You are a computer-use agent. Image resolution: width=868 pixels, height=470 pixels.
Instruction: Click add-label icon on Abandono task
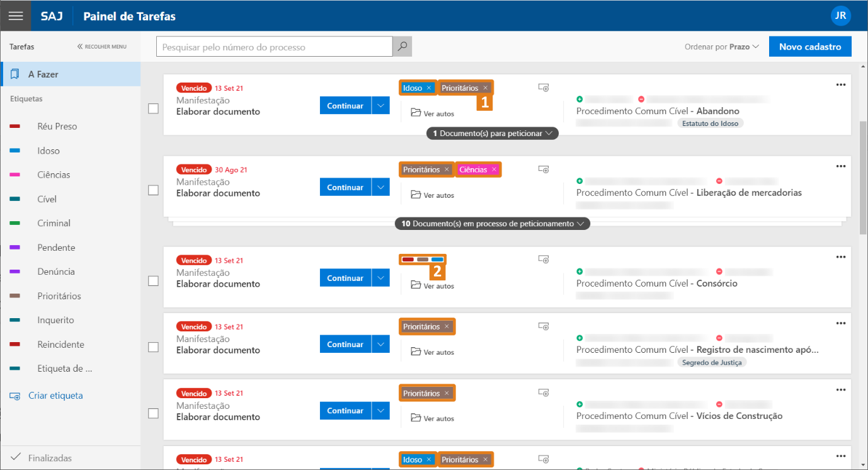[544, 88]
